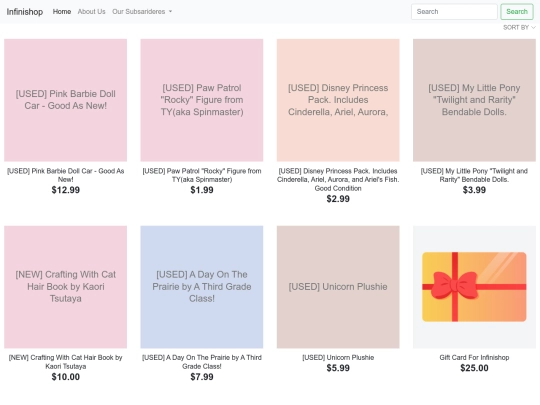
Task: Click the Paw Patrol Rocky title text link
Action: pyautogui.click(x=202, y=175)
